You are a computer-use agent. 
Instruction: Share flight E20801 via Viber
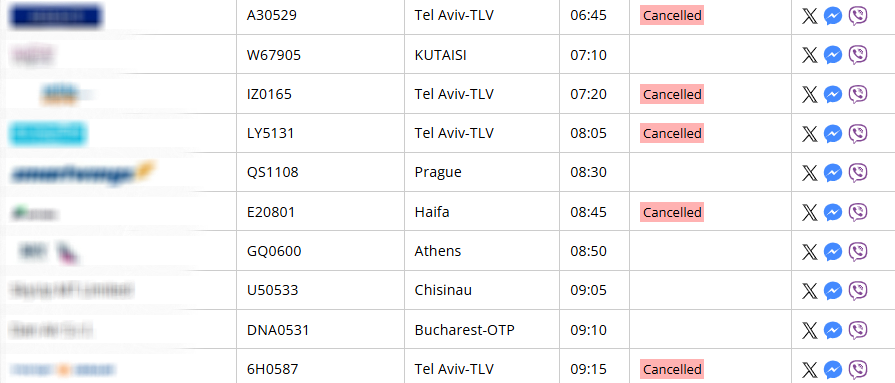coord(857,212)
